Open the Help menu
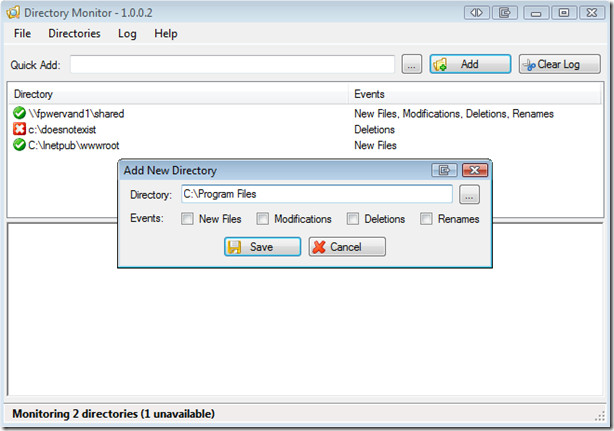The height and width of the screenshot is (431, 614). pos(166,34)
